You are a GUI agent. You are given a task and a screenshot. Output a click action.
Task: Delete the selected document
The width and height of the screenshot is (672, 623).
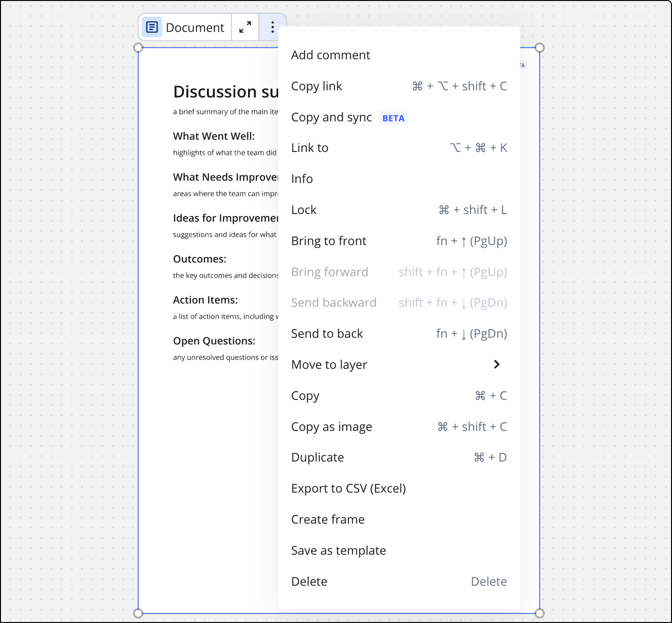(309, 582)
